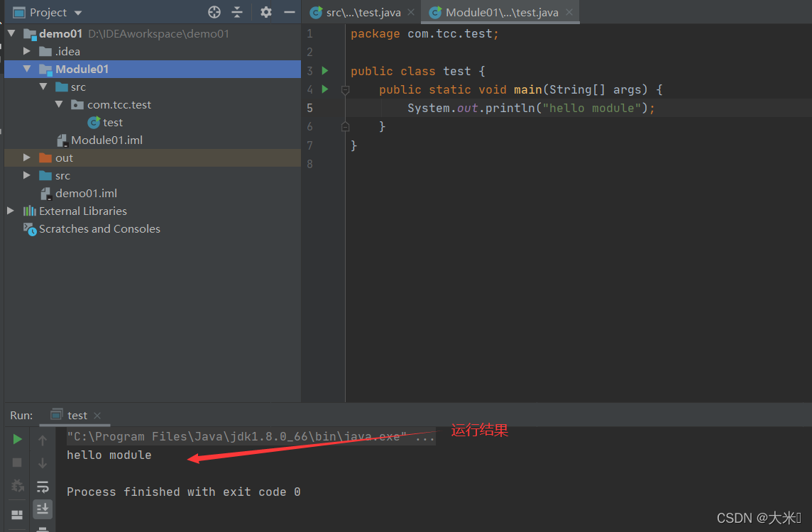Restore the Run panel layout
The image size is (812, 532).
pyautogui.click(x=17, y=514)
